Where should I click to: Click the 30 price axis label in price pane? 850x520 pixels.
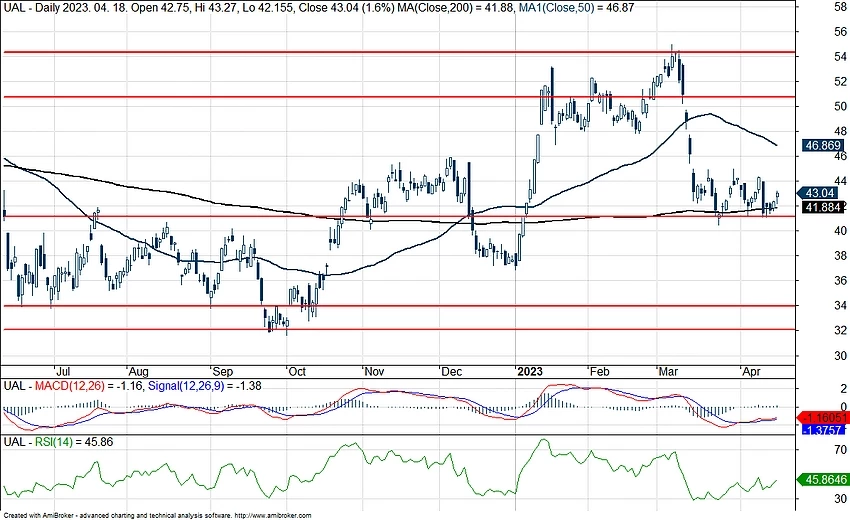pyautogui.click(x=840, y=356)
